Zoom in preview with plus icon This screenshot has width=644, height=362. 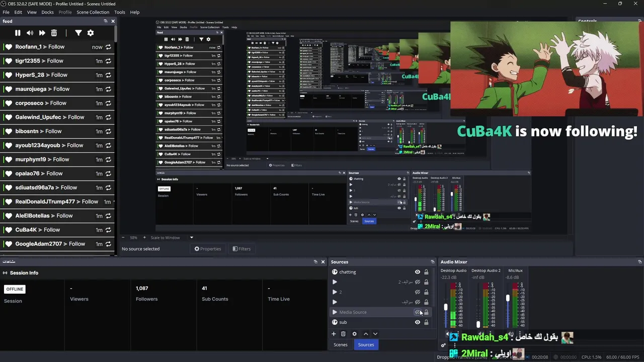[x=144, y=237]
